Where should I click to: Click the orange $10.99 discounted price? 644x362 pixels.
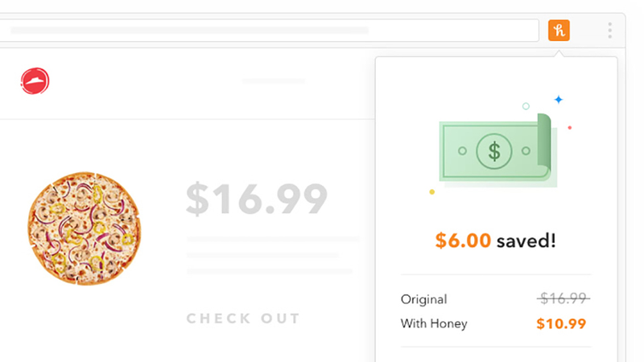[x=561, y=324]
